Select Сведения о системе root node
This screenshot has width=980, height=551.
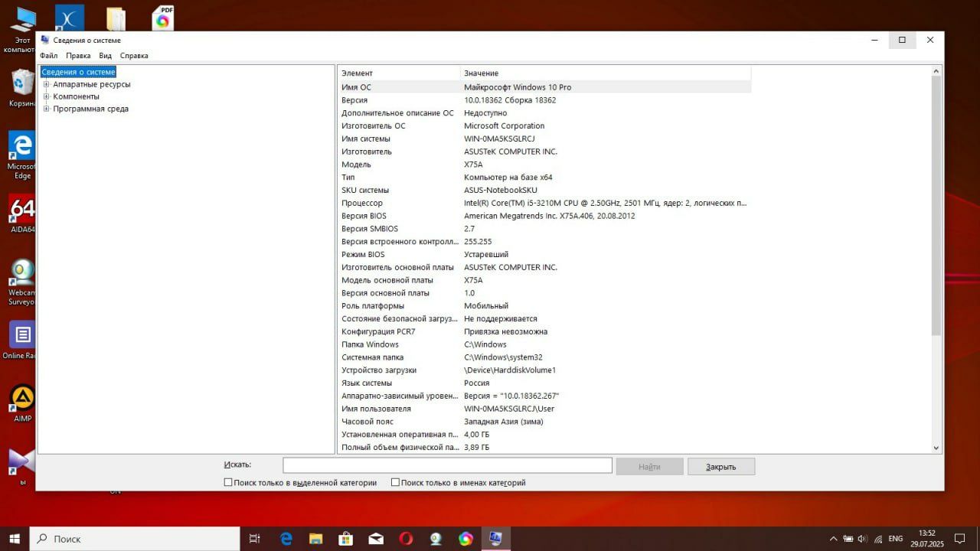point(78,72)
